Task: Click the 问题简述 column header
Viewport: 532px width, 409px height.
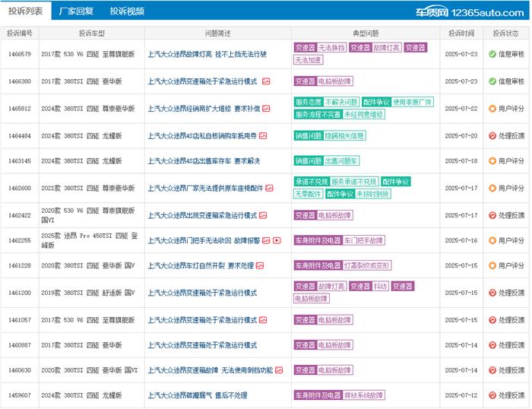Action: 218,33
